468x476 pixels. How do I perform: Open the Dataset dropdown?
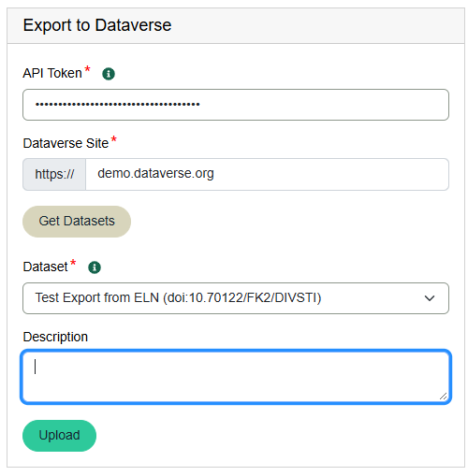(x=236, y=298)
